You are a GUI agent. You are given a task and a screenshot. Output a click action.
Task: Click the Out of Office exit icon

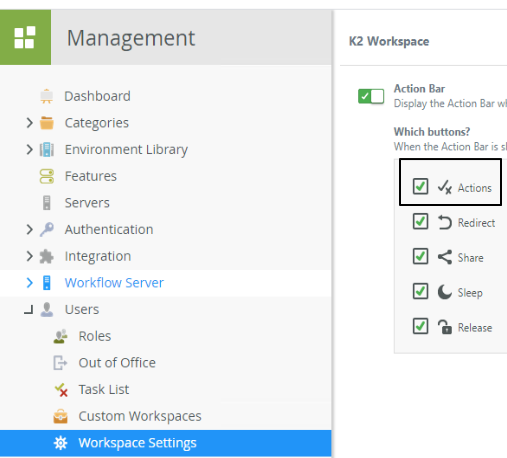[60, 363]
